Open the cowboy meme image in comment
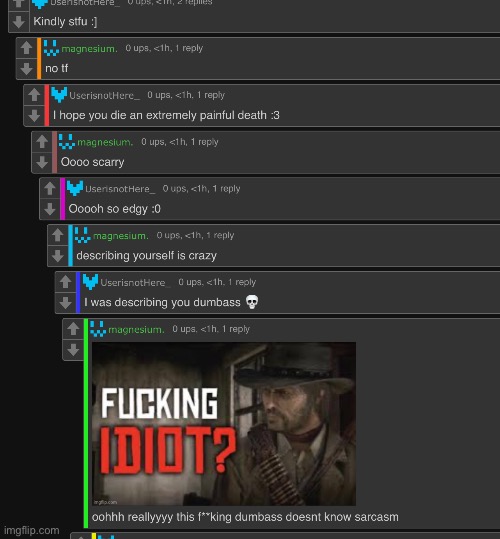This screenshot has height=539, width=500. coord(224,424)
